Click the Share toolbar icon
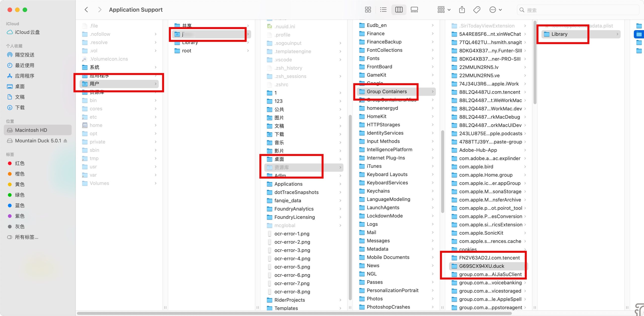Viewport: 644px width, 316px height. 462,10
